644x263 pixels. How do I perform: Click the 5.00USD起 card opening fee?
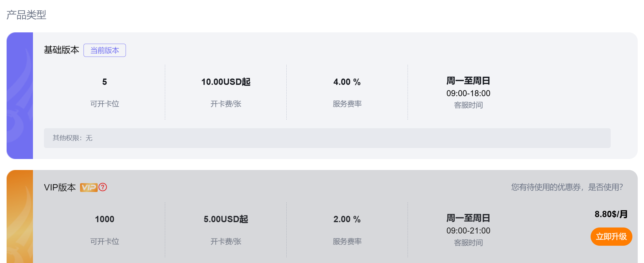pyautogui.click(x=226, y=219)
